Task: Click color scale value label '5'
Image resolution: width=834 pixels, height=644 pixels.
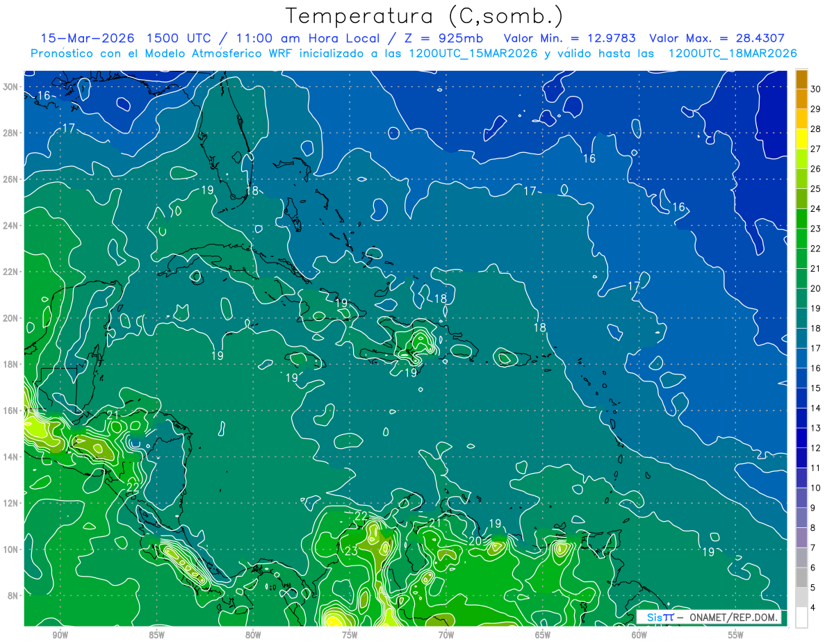Action: (814, 588)
